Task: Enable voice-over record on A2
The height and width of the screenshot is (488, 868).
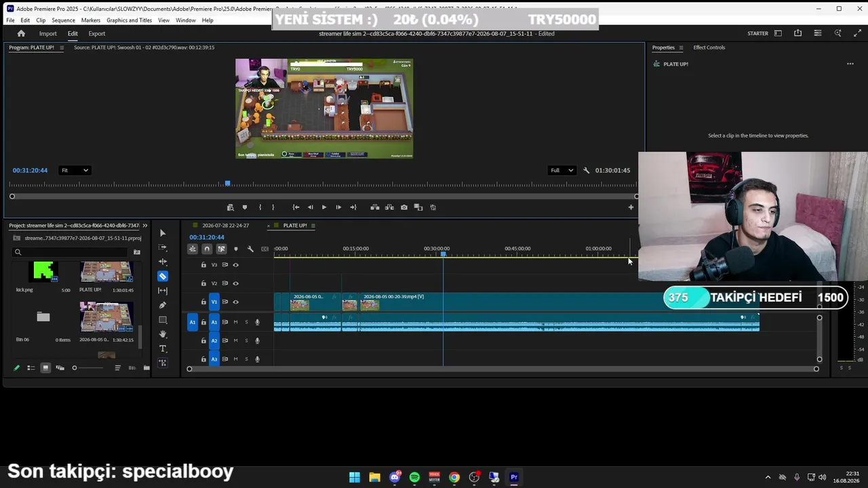Action: coord(257,340)
